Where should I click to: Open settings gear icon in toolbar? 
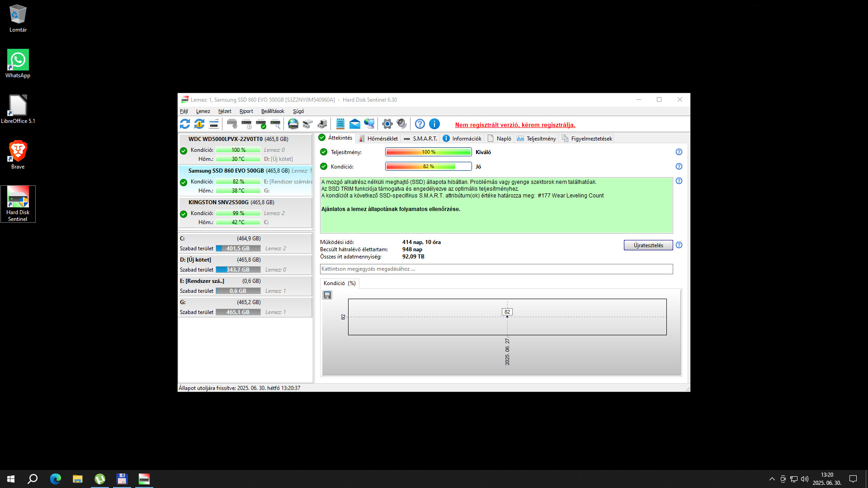(x=387, y=124)
